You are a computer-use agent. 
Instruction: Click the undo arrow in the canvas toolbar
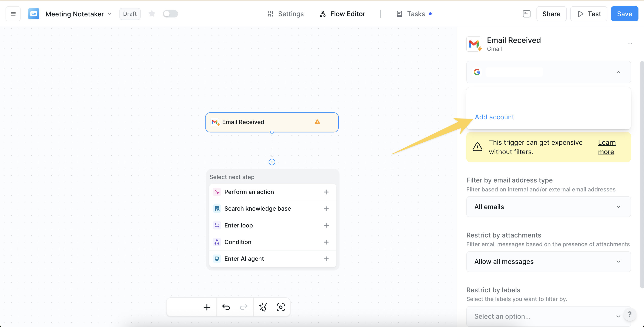226,307
